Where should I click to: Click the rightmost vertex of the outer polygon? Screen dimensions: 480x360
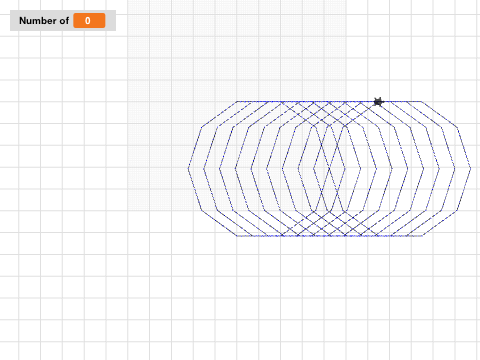pyautogui.click(x=470, y=168)
